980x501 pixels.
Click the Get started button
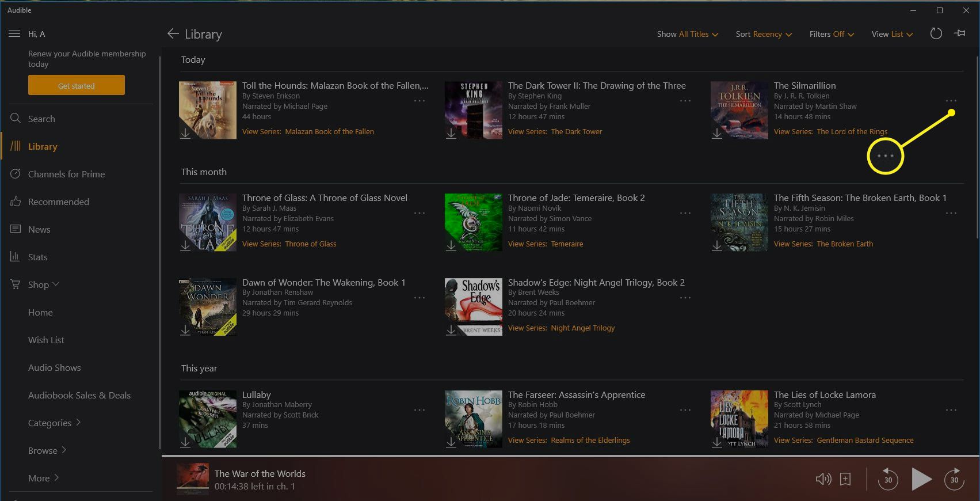tap(77, 85)
